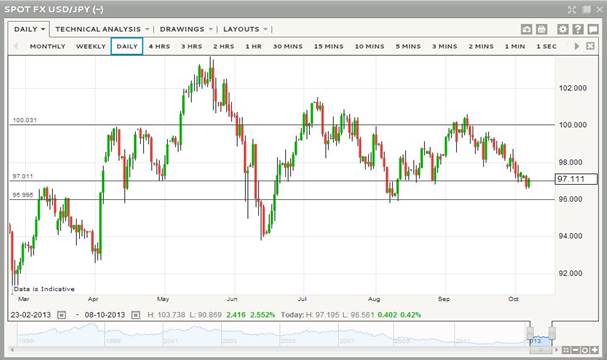Click the camera snapshot icon
The height and width of the screenshot is (360, 607).
(526, 29)
